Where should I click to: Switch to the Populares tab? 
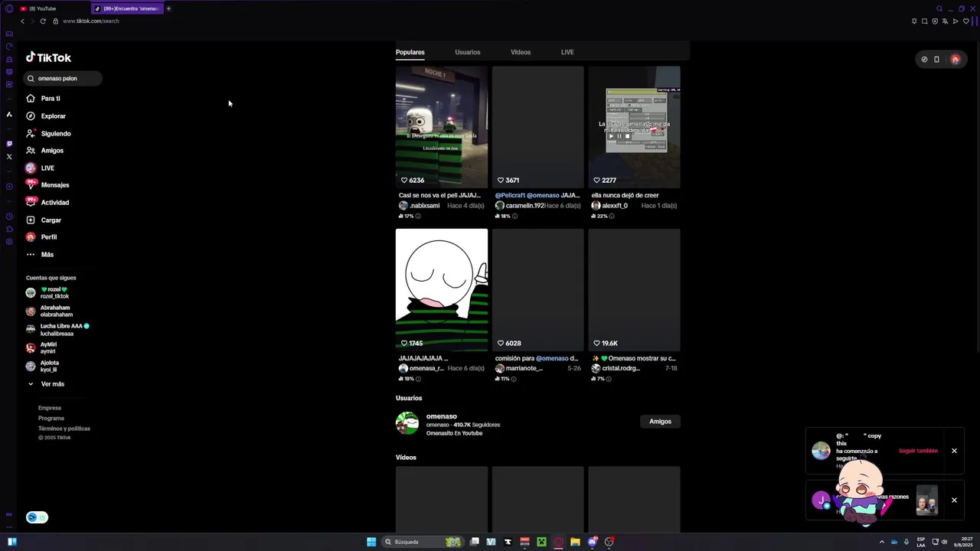point(410,52)
